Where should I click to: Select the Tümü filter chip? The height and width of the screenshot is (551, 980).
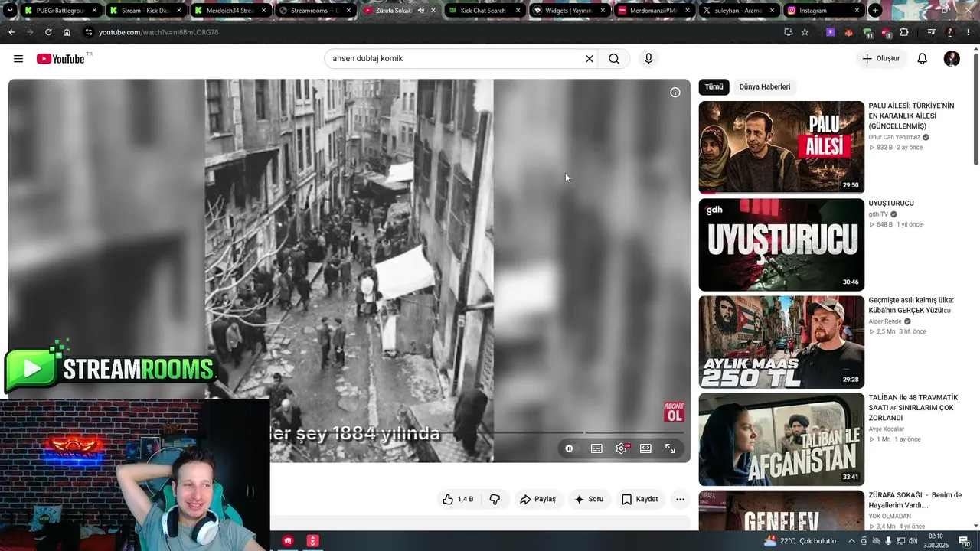point(714,87)
